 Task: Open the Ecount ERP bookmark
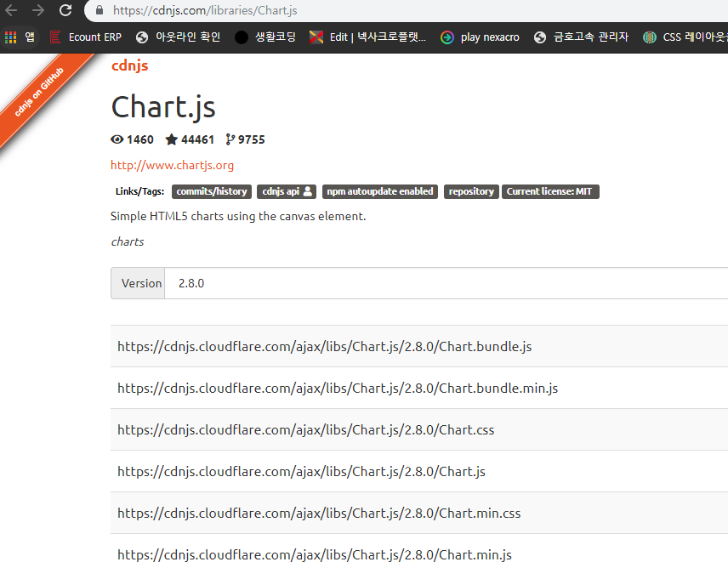coord(85,37)
